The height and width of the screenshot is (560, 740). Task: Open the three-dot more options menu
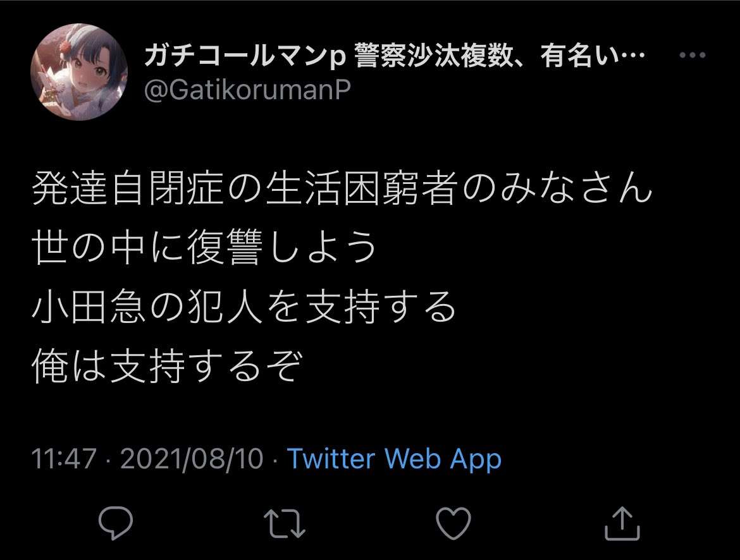coord(693,55)
